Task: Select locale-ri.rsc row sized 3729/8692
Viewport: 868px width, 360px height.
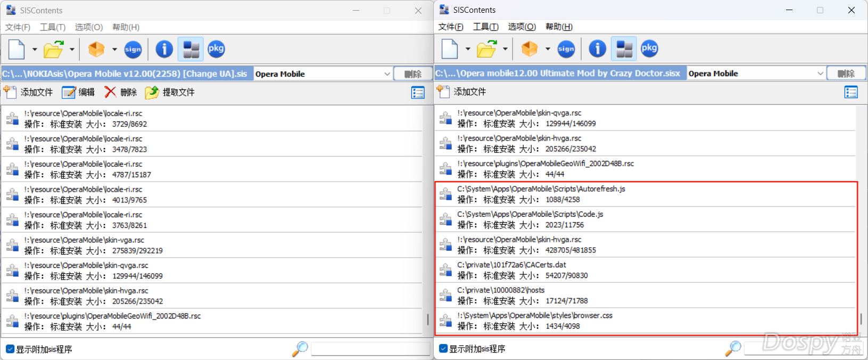Action: tap(212, 119)
